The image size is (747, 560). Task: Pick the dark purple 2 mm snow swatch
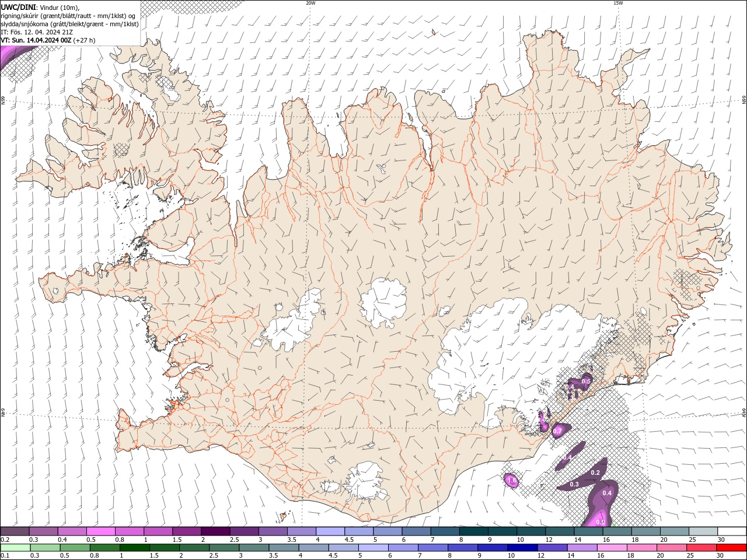coord(215,531)
